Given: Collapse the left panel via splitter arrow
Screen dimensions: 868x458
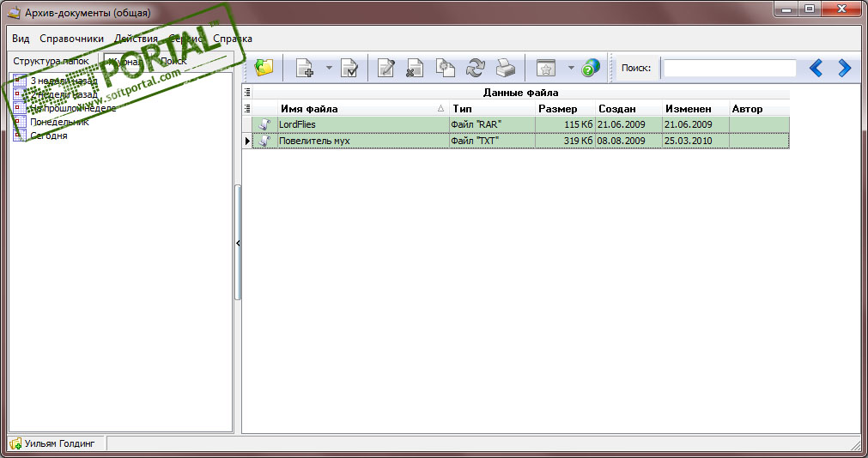Looking at the screenshot, I should [238, 243].
